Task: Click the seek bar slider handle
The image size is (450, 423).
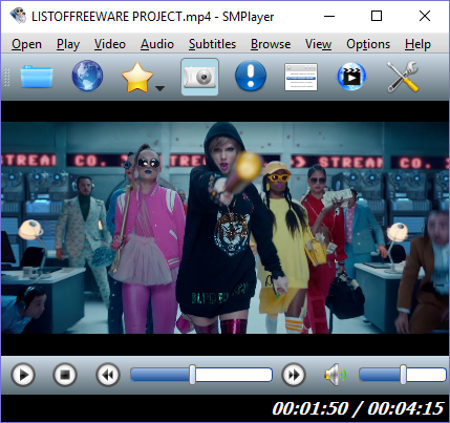Action: [192, 374]
